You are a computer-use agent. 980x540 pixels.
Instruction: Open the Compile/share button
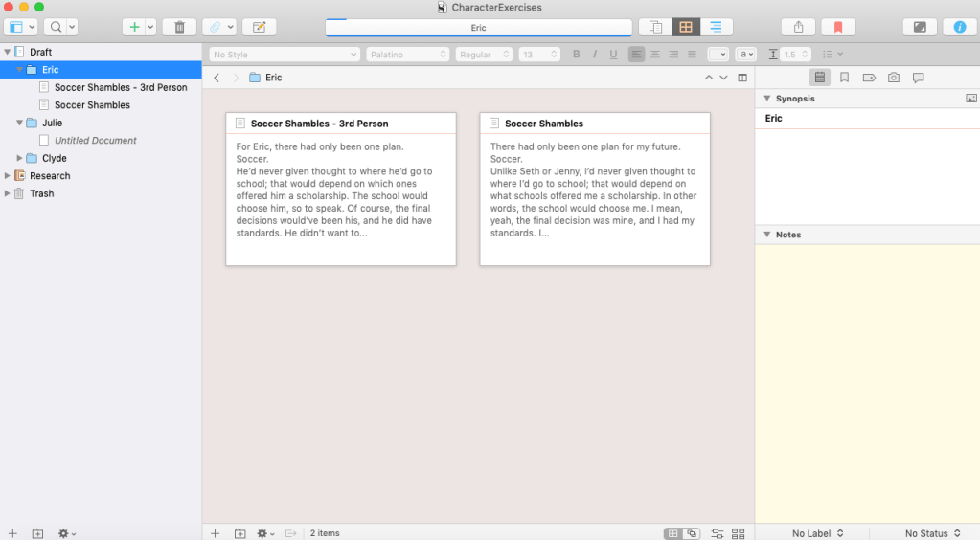click(x=798, y=27)
